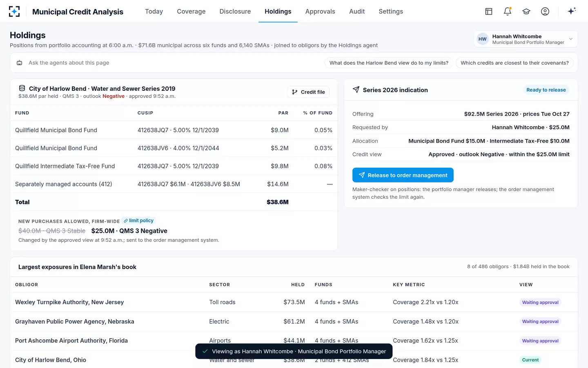Click the graduation cap icon
Image resolution: width=588 pixels, height=368 pixels.
[x=526, y=11]
